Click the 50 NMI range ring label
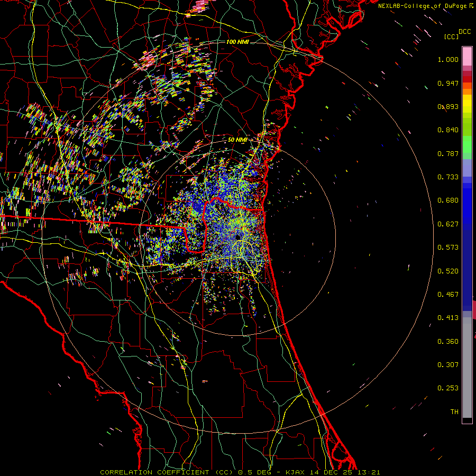Viewport: 476px width, 476px height. click(x=237, y=140)
